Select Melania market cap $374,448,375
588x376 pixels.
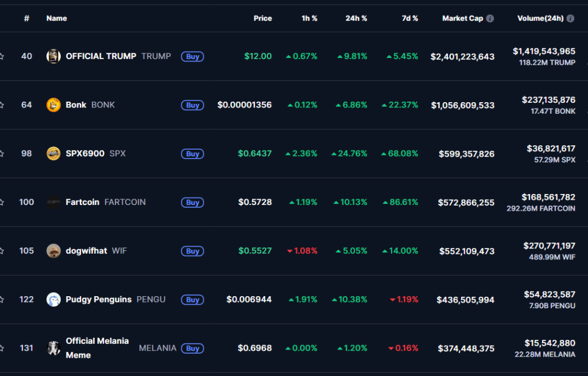[x=466, y=348]
